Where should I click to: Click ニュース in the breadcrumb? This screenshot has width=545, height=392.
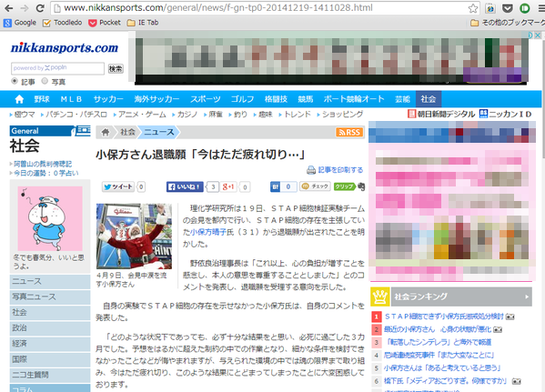[x=159, y=133]
